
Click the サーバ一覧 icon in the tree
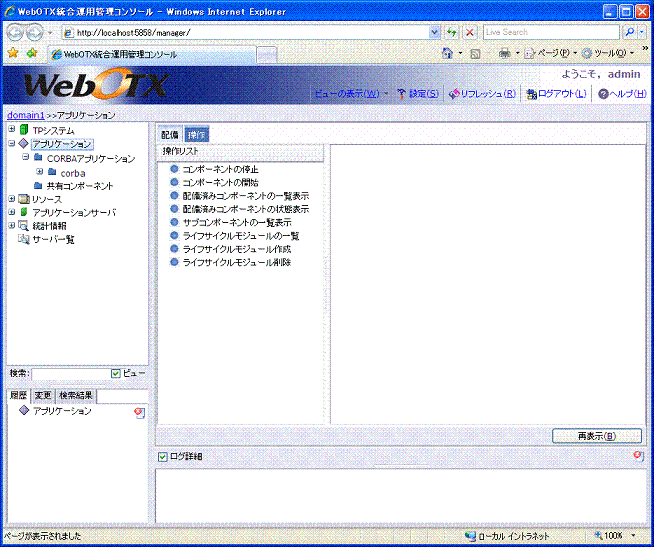click(x=23, y=240)
